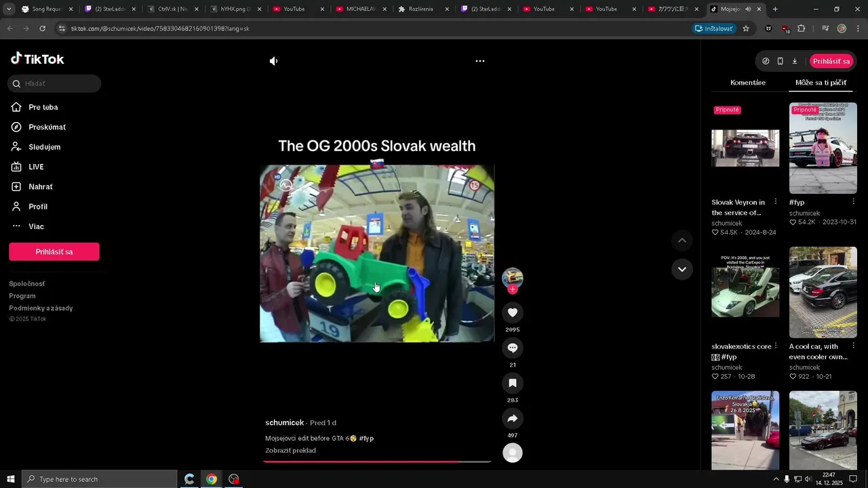The width and height of the screenshot is (868, 488).
Task: Click the Inštalovať app button in address bar
Action: 713,28
